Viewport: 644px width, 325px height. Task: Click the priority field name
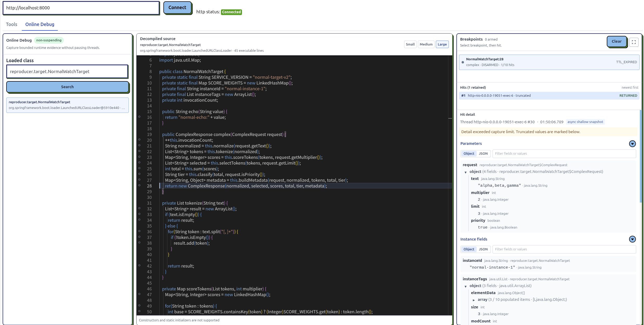point(478,220)
